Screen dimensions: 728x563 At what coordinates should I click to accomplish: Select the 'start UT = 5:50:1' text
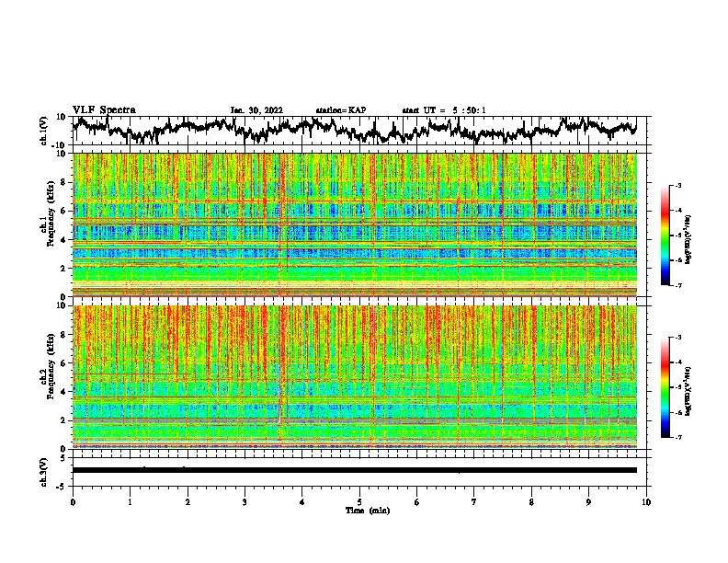(x=444, y=110)
